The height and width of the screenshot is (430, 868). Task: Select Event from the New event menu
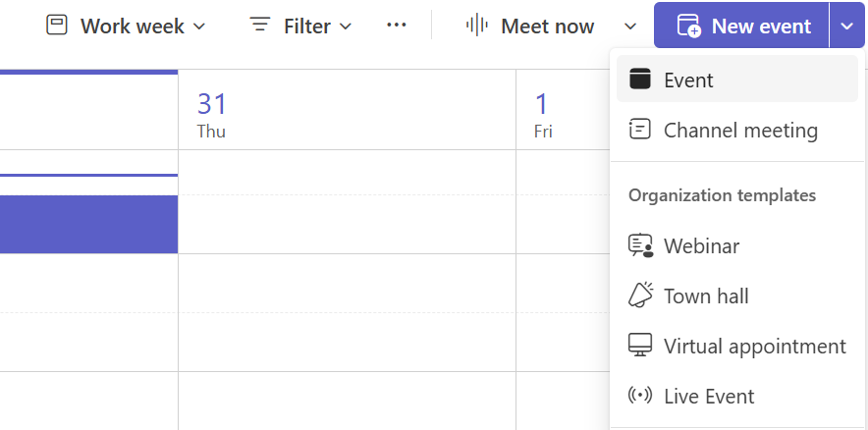pos(736,80)
